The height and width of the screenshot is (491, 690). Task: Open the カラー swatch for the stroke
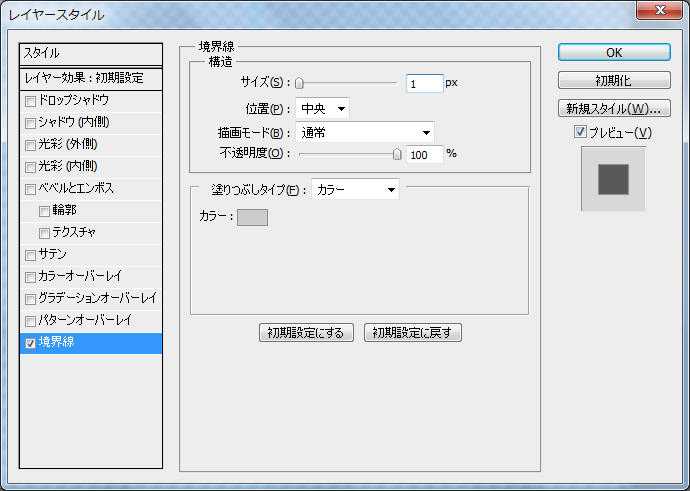click(x=253, y=217)
